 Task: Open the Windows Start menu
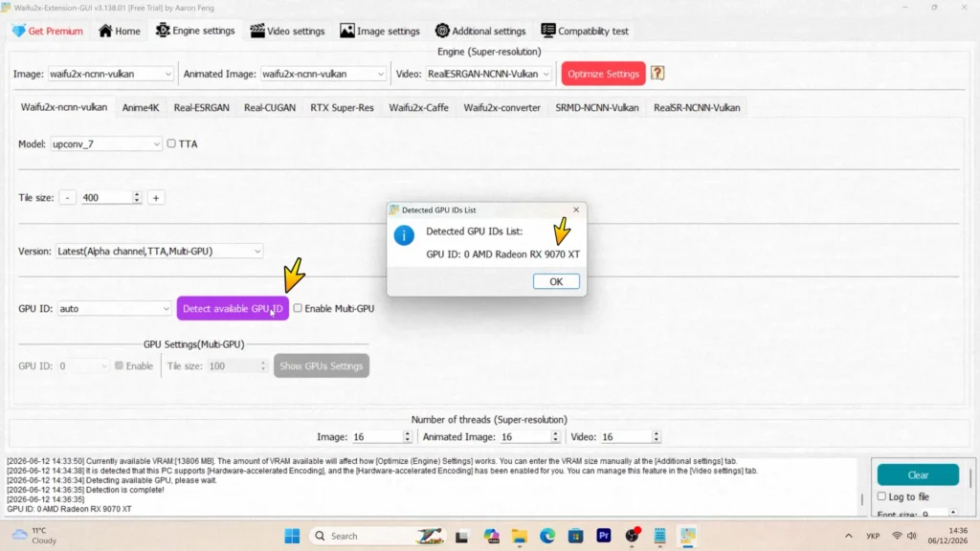(x=292, y=536)
